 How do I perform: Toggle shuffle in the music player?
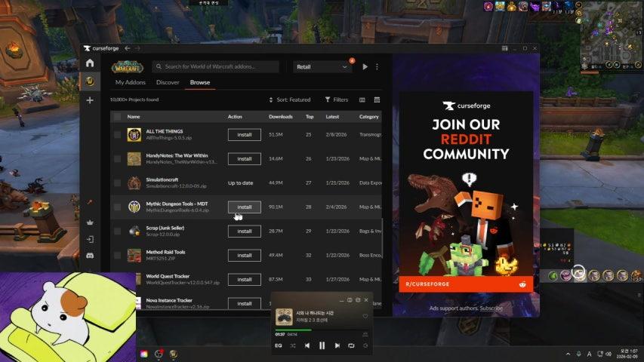click(x=293, y=345)
